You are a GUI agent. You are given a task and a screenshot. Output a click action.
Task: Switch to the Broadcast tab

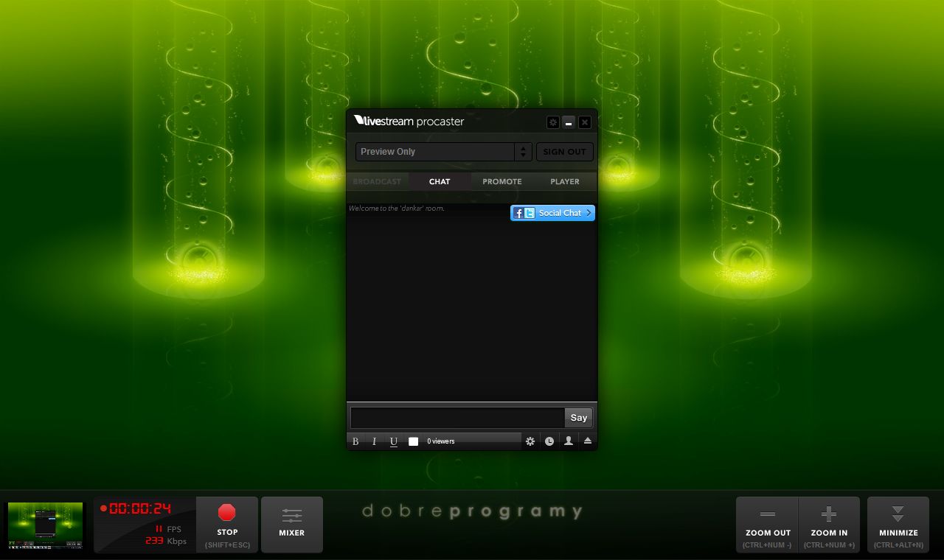[x=377, y=181]
